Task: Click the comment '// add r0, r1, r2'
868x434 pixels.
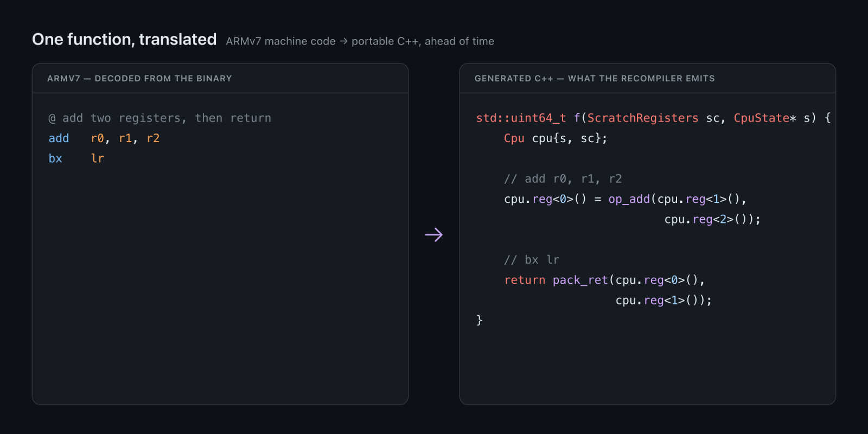Action: tap(563, 179)
